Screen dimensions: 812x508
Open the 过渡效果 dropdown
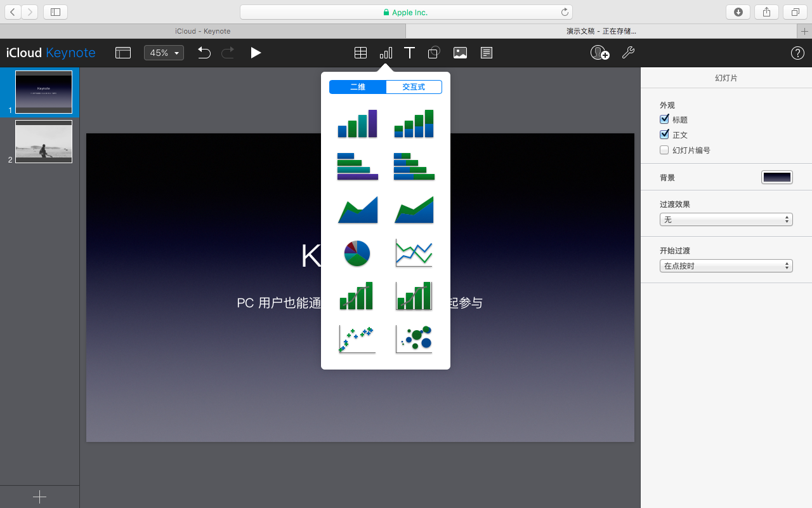726,219
